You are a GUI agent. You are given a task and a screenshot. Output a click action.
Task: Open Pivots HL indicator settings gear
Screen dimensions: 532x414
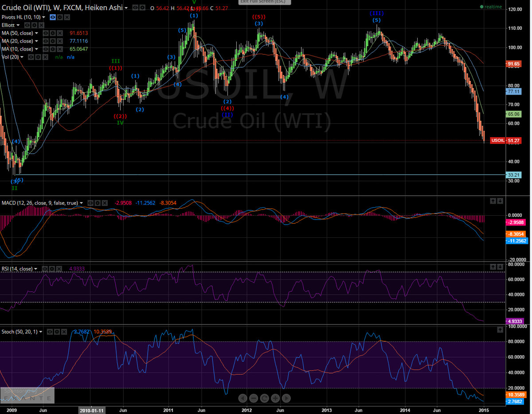click(x=60, y=17)
